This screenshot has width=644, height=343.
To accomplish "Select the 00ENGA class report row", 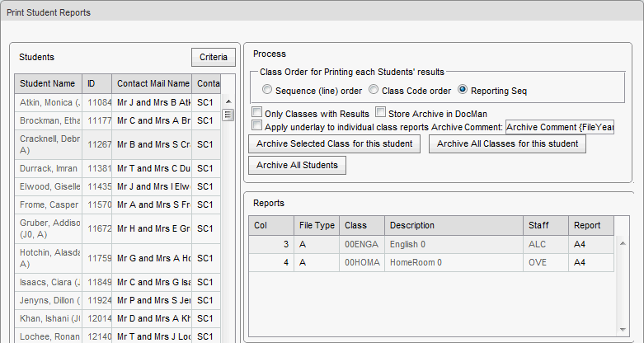I will [x=431, y=244].
